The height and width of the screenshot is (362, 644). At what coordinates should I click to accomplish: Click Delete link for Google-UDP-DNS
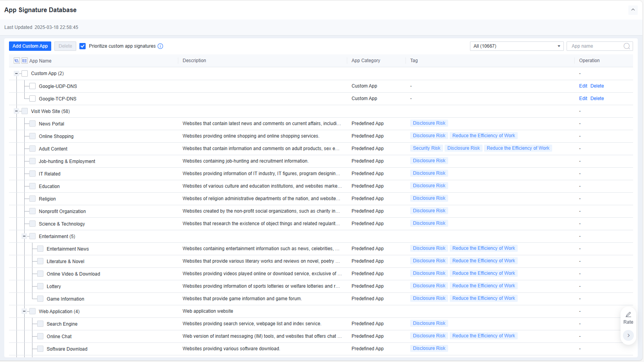597,86
